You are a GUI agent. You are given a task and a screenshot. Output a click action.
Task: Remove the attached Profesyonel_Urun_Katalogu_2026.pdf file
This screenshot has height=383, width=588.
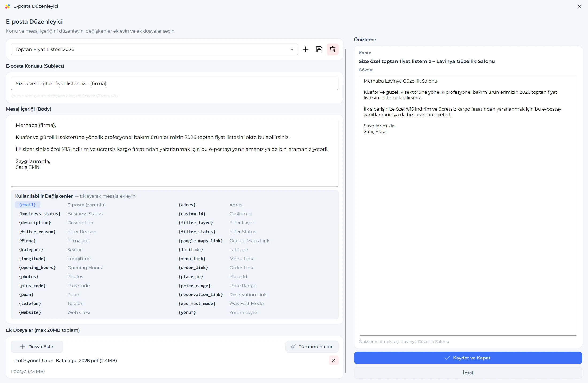point(334,360)
